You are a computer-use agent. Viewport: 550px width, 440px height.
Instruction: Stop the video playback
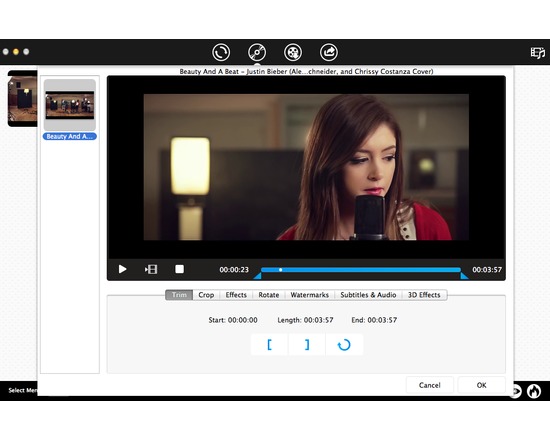click(x=179, y=269)
